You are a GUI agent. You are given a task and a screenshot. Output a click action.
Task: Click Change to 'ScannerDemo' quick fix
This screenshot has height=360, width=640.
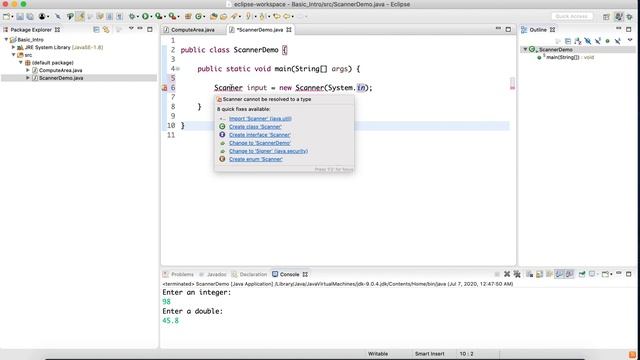260,143
